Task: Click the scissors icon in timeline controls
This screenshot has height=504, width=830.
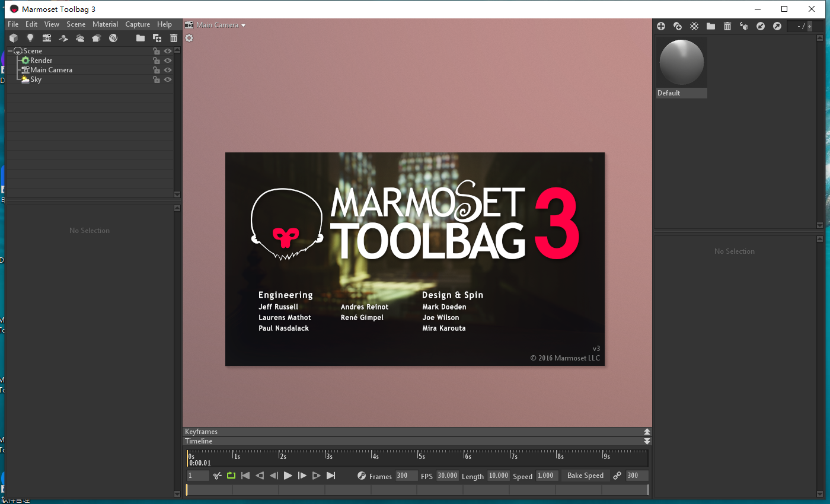Action: (218, 476)
